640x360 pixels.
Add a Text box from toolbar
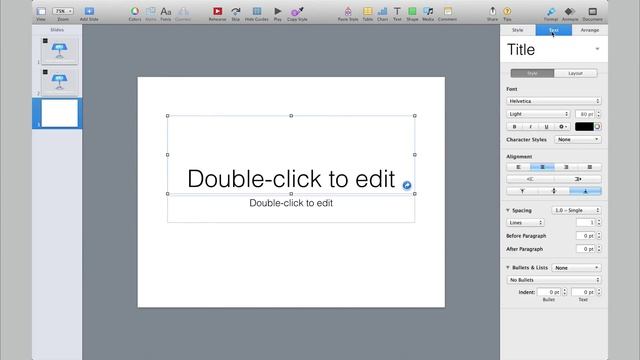click(397, 11)
